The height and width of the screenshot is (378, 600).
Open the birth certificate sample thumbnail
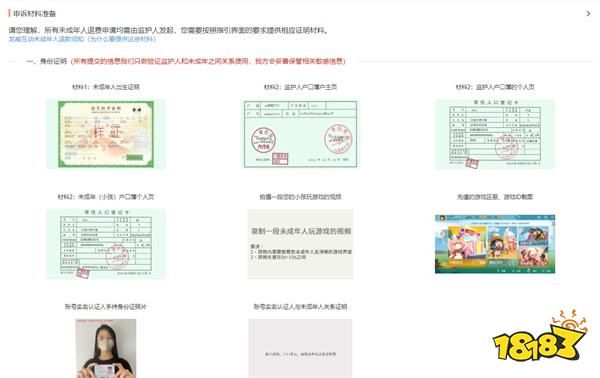[106, 134]
